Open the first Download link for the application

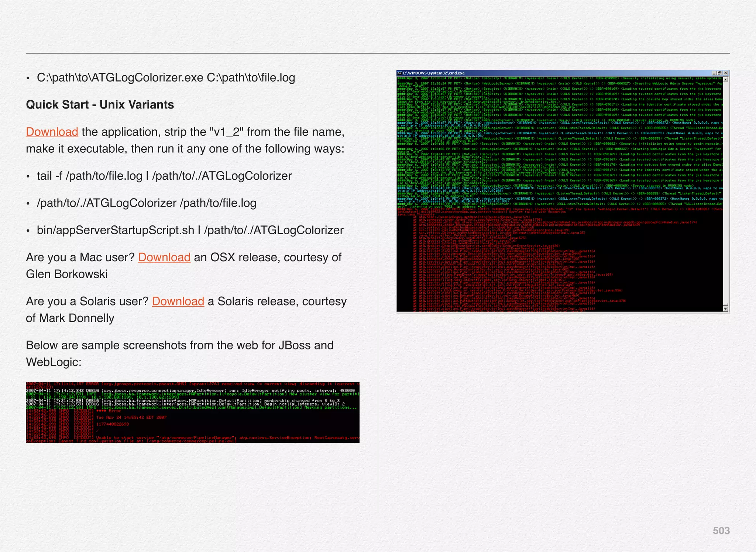click(52, 132)
